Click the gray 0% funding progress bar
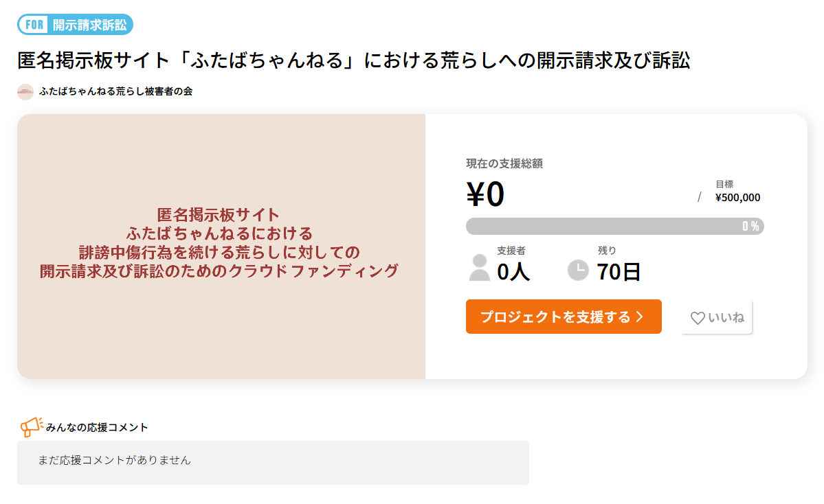Screen dimensions: 824x504 click(615, 227)
